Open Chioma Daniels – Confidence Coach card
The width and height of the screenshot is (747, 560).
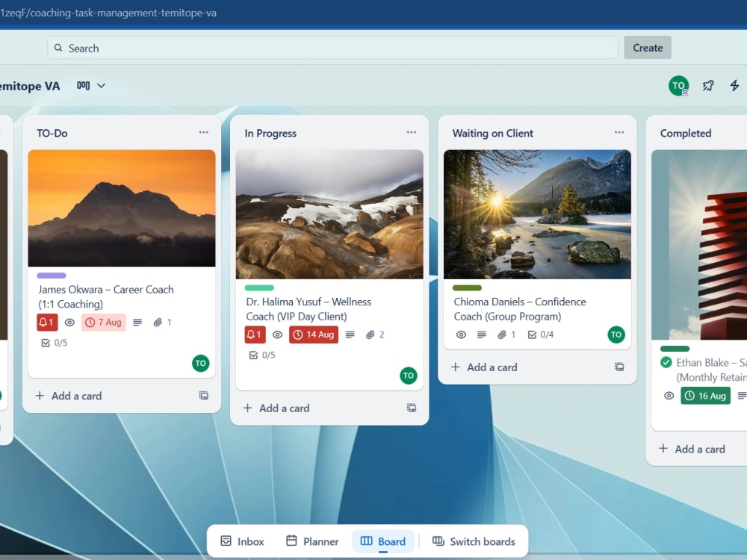tap(520, 309)
